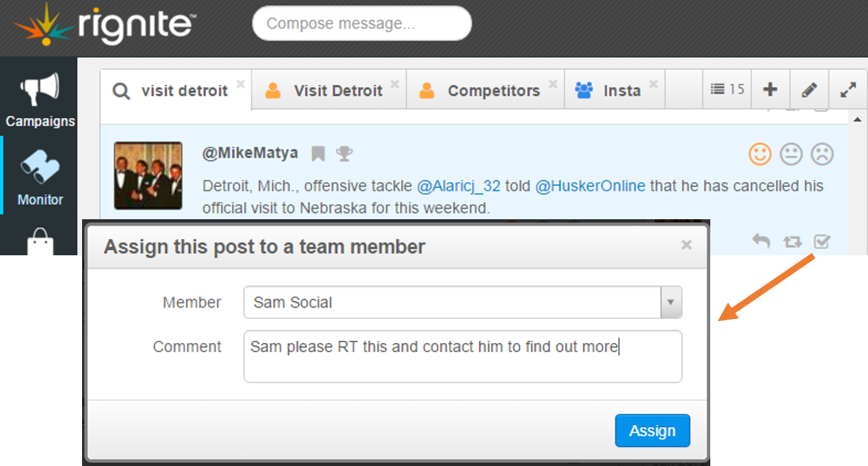The width and height of the screenshot is (868, 466).
Task: Click the retweet icon on post
Action: pyautogui.click(x=792, y=243)
